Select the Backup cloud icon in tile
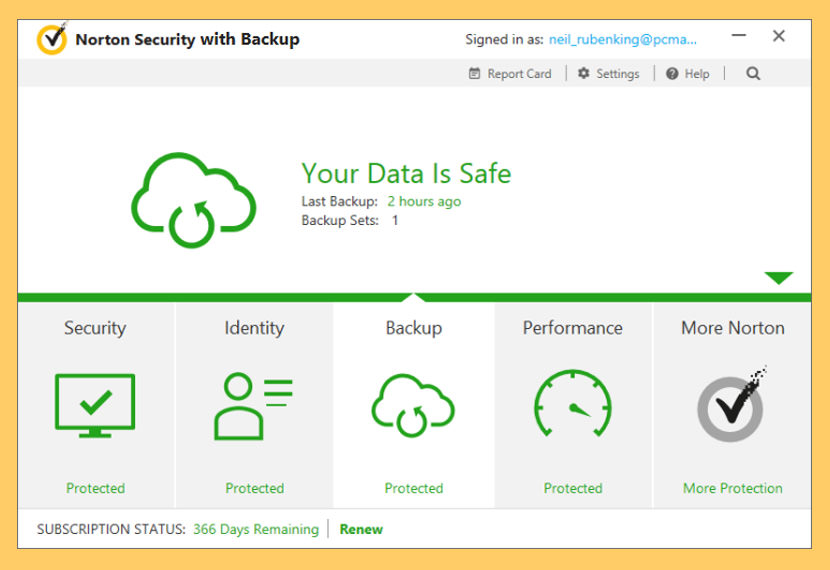Image resolution: width=830 pixels, height=570 pixels. point(413,405)
